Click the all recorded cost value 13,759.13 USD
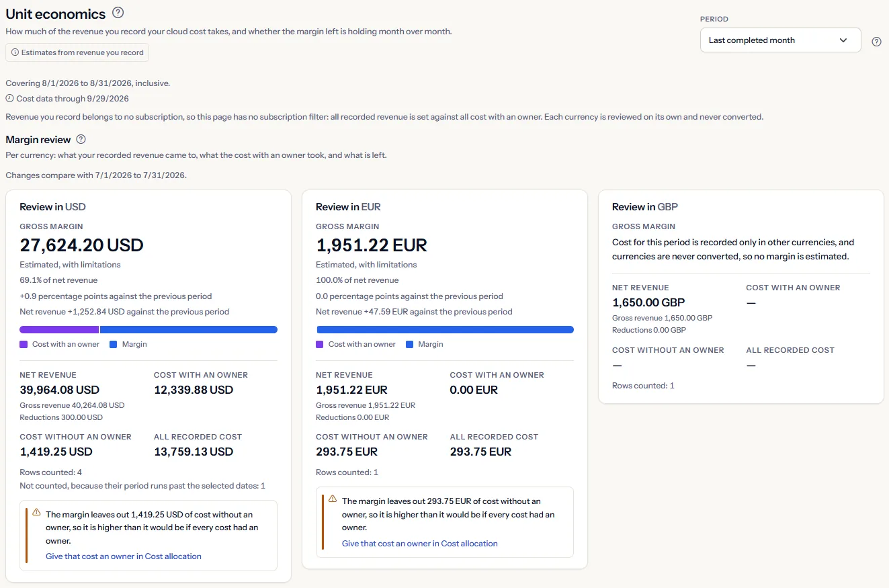889x588 pixels. [194, 452]
